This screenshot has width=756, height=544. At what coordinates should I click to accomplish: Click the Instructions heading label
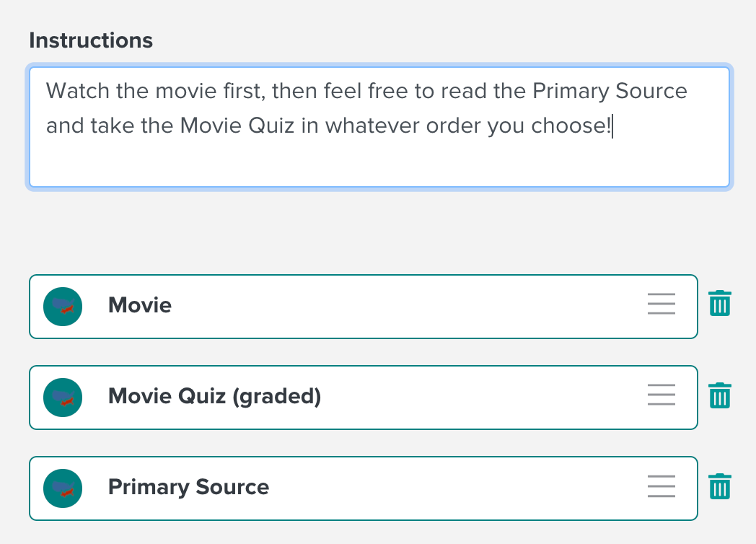pos(91,40)
